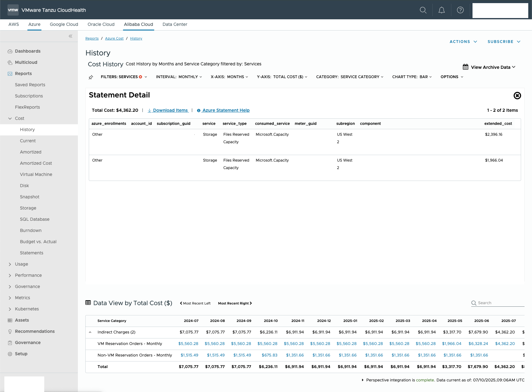Screen dimensions: 532x392
Task: Click the Most Recent Left toggle
Action: pyautogui.click(x=195, y=303)
